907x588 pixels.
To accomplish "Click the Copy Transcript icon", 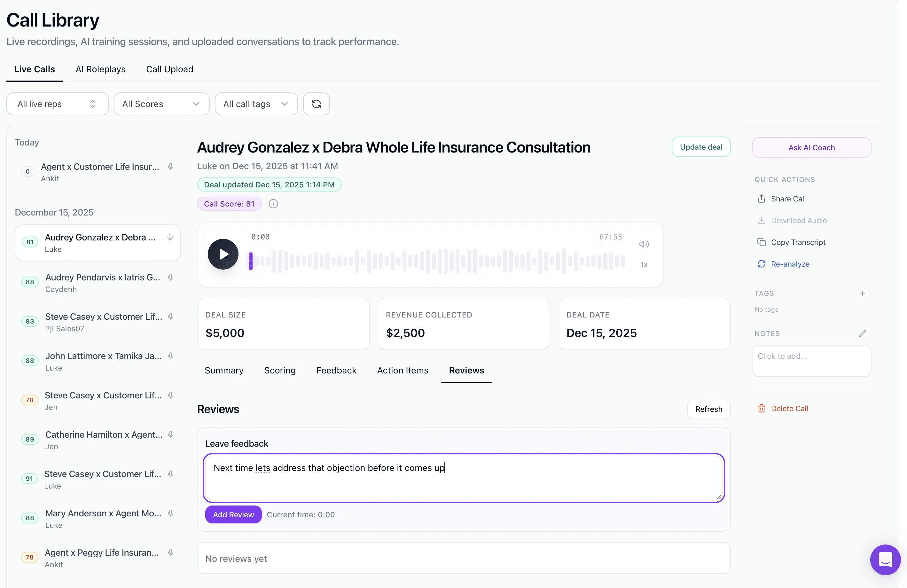I will click(761, 242).
